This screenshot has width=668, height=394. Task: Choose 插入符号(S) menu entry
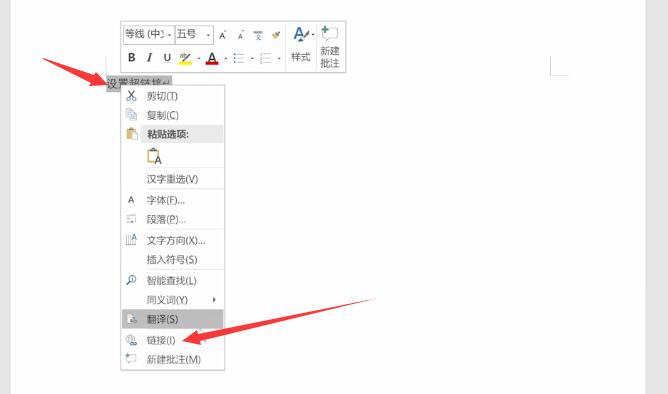172,259
